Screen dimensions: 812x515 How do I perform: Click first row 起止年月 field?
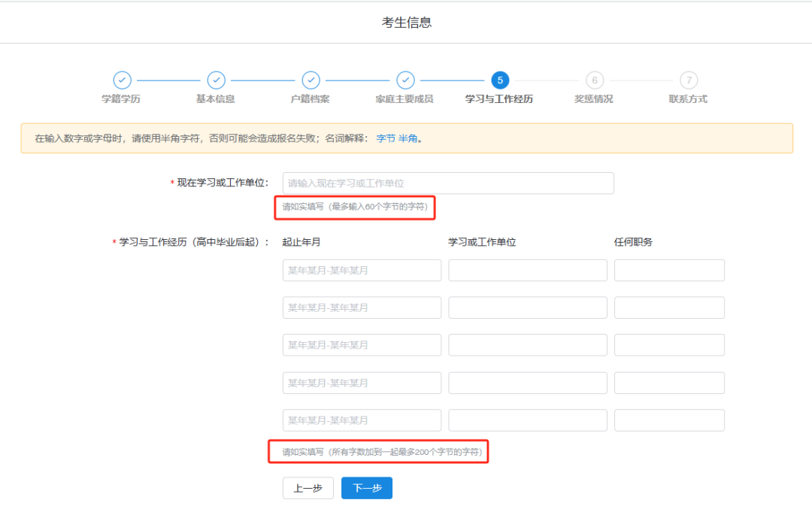362,271
